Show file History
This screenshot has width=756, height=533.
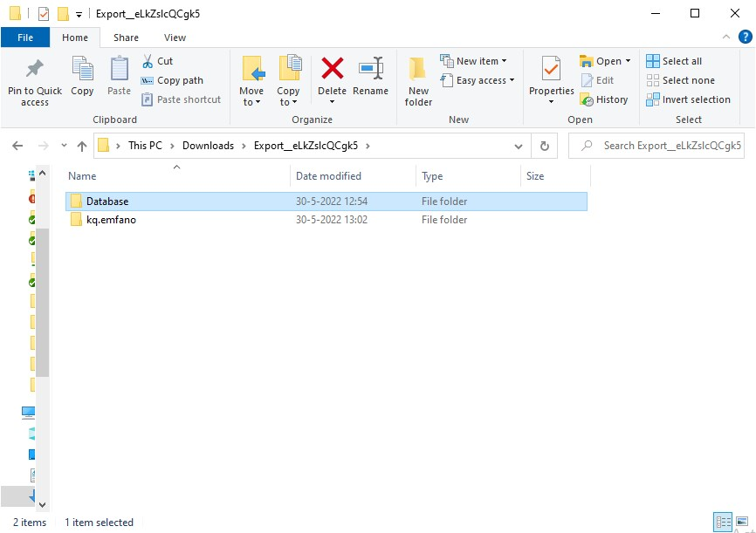[604, 99]
